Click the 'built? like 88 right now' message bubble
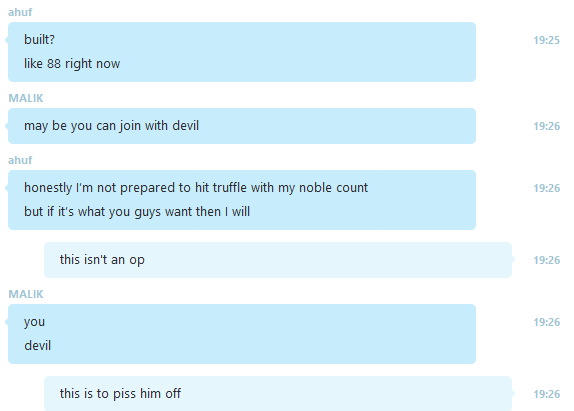The width and height of the screenshot is (574, 411). pyautogui.click(x=242, y=52)
